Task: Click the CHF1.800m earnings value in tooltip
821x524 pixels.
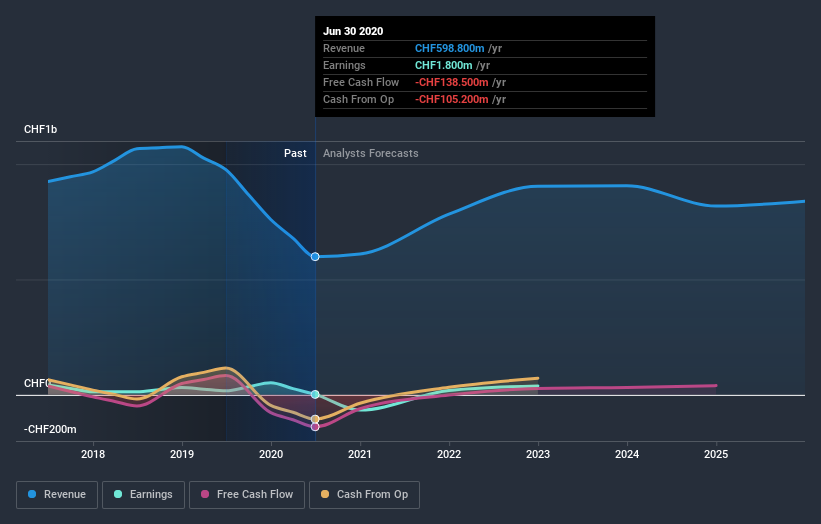Action: 444,65
